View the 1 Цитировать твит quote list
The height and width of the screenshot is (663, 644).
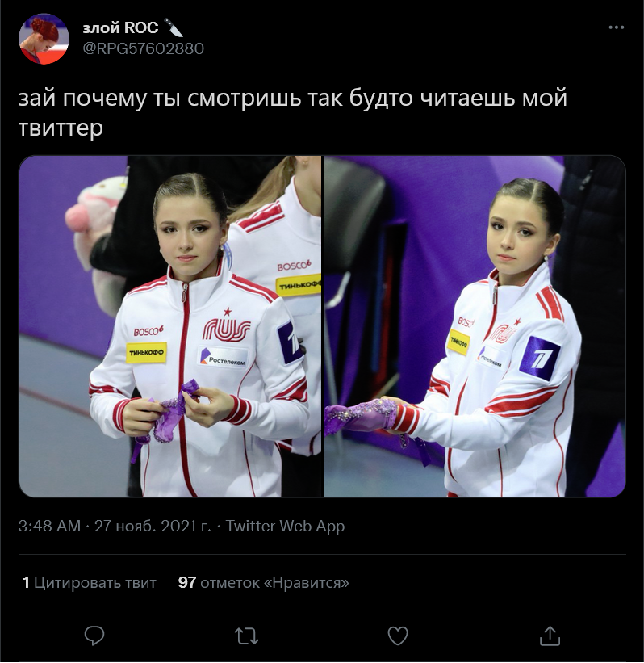click(x=89, y=583)
